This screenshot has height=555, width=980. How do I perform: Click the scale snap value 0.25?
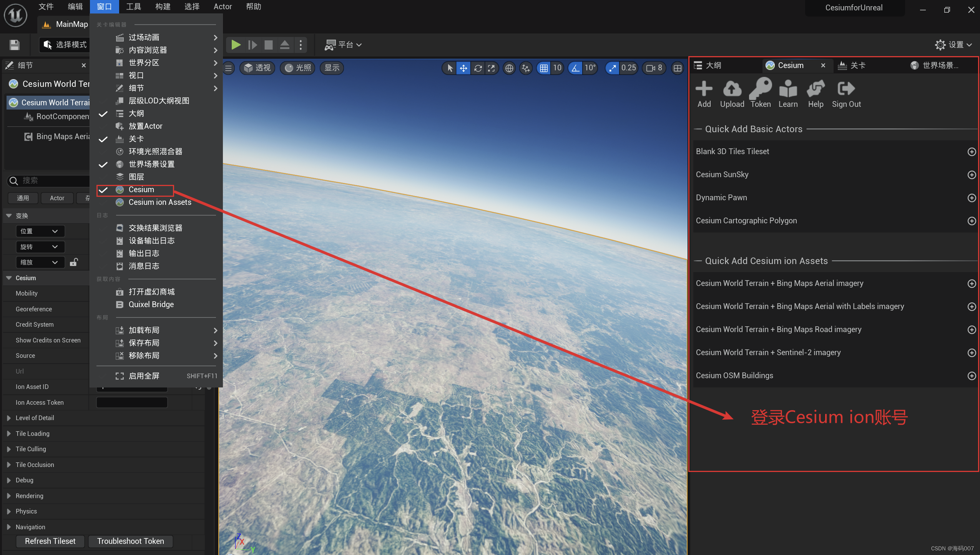click(628, 68)
